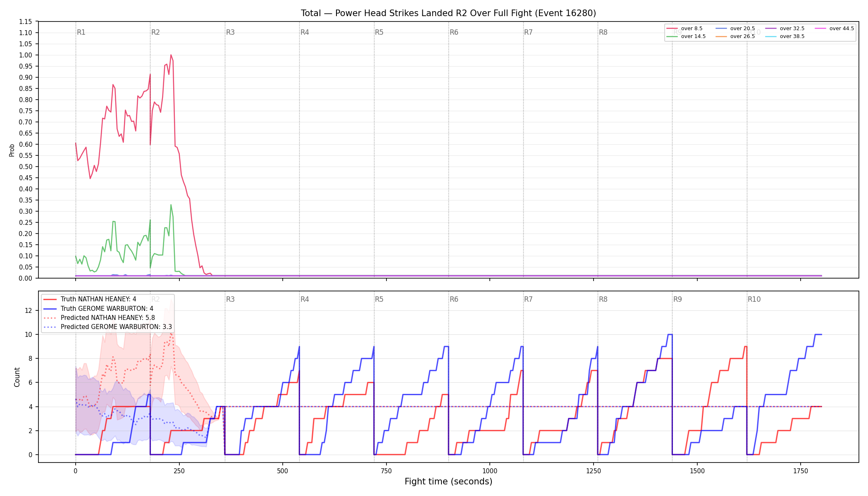This screenshot has height=496, width=868.
Task: Click the 1250 tick on time axis
Action: coord(594,471)
